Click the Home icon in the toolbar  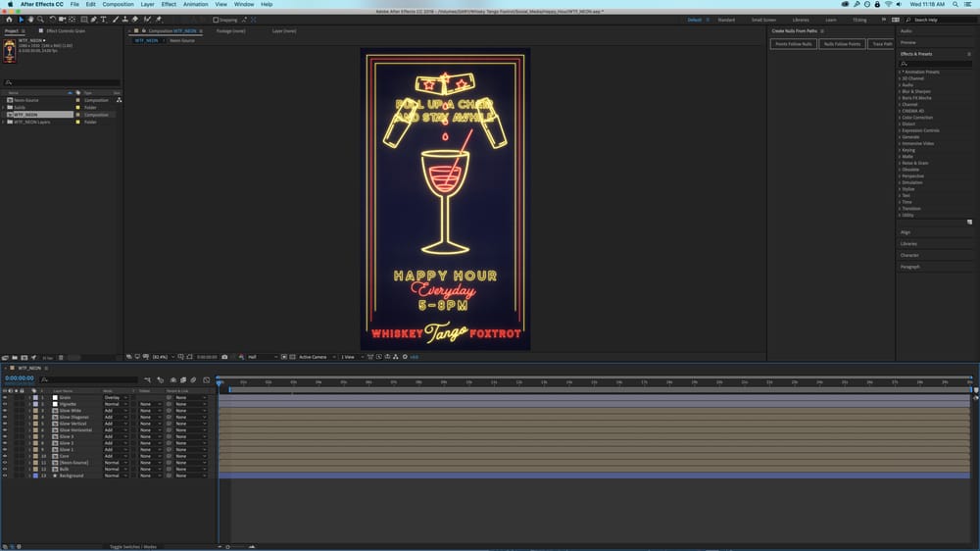click(x=10, y=20)
